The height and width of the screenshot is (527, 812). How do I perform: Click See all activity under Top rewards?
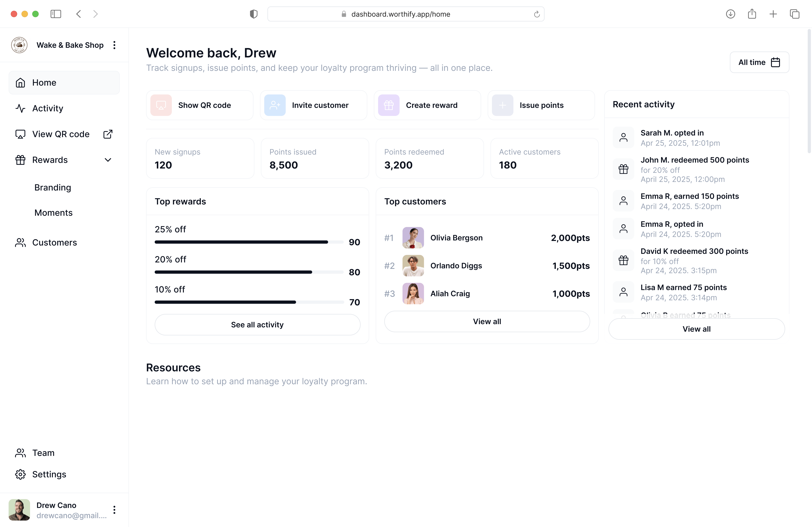(x=258, y=325)
